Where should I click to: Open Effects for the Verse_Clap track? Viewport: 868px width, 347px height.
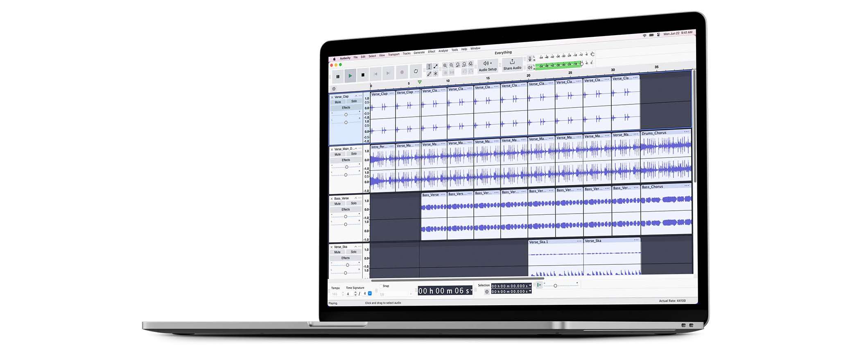tap(346, 108)
